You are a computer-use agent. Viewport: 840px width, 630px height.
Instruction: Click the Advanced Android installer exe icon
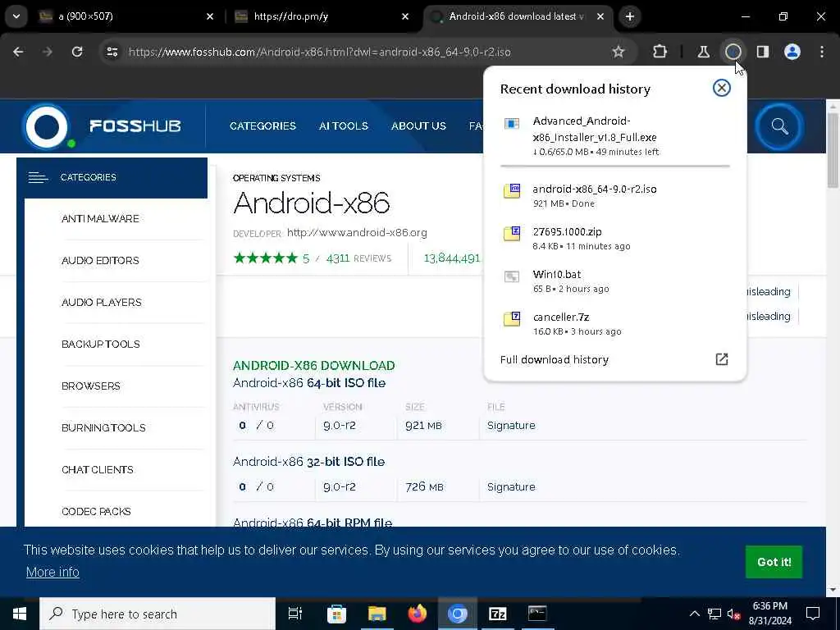pyautogui.click(x=512, y=124)
